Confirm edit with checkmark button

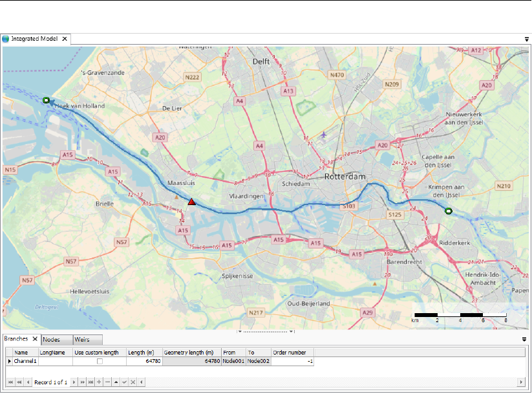(125, 382)
